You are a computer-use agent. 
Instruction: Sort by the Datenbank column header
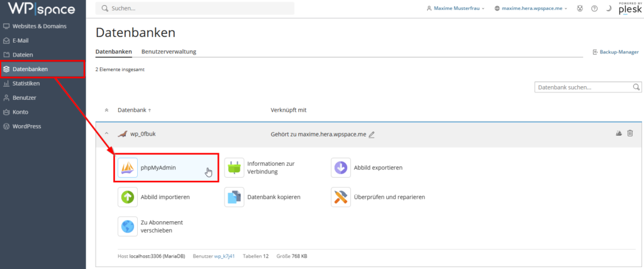pos(135,110)
